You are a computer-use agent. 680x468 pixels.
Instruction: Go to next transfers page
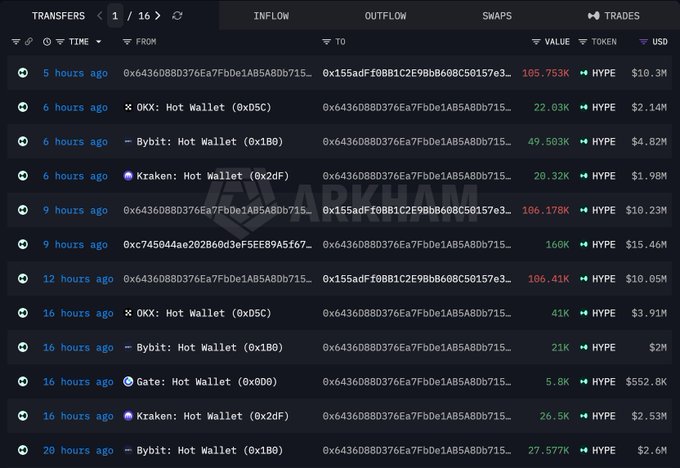click(158, 16)
